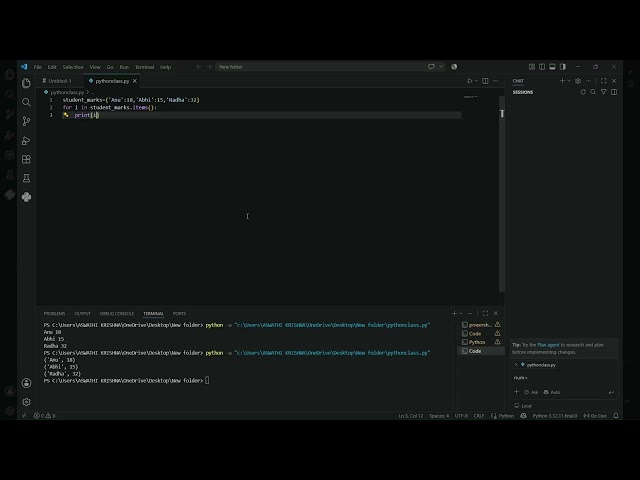This screenshot has height=480, width=640.
Task: Open the Python extension view
Action: tap(26, 197)
